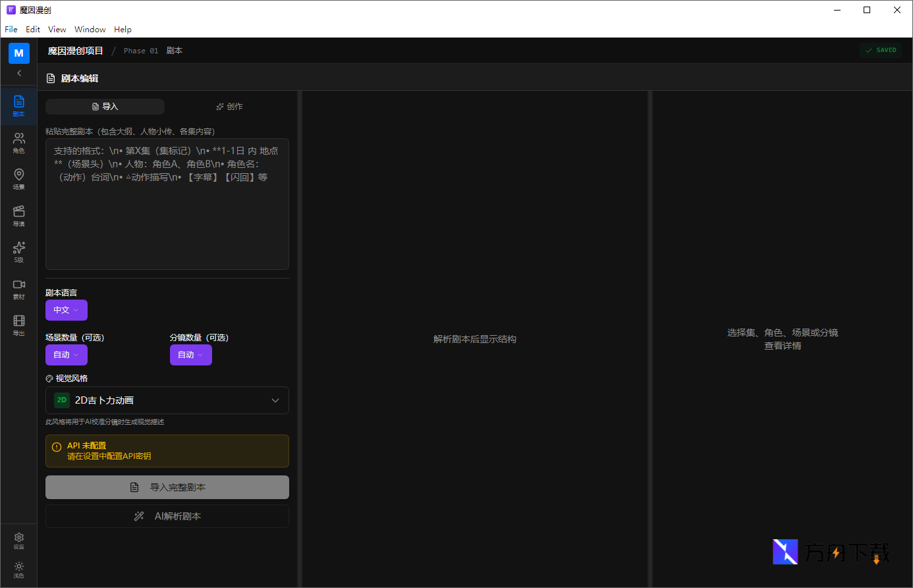Open the 导出 (Export) film icon

click(18, 325)
